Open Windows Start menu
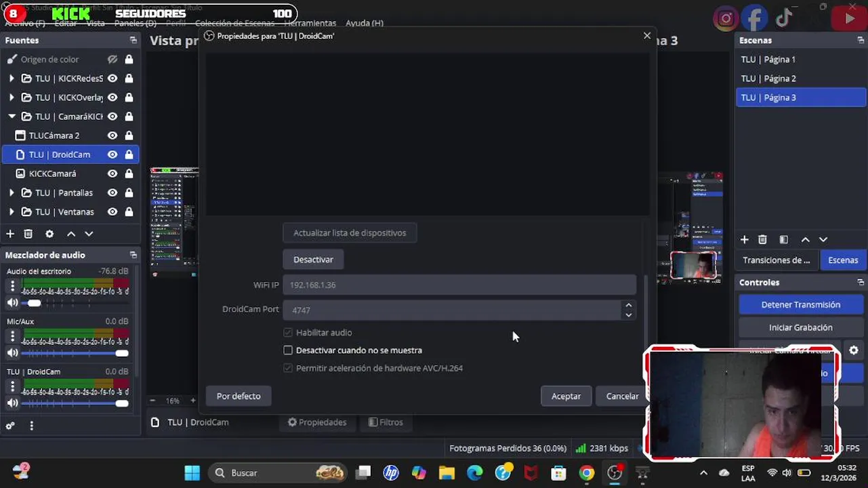The image size is (868, 488). [192, 473]
